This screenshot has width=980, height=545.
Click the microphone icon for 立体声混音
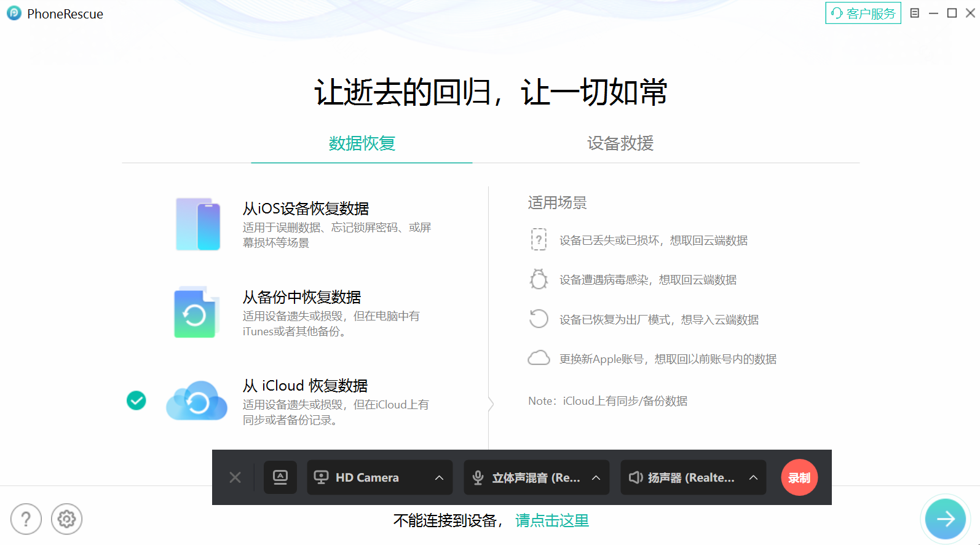click(478, 477)
